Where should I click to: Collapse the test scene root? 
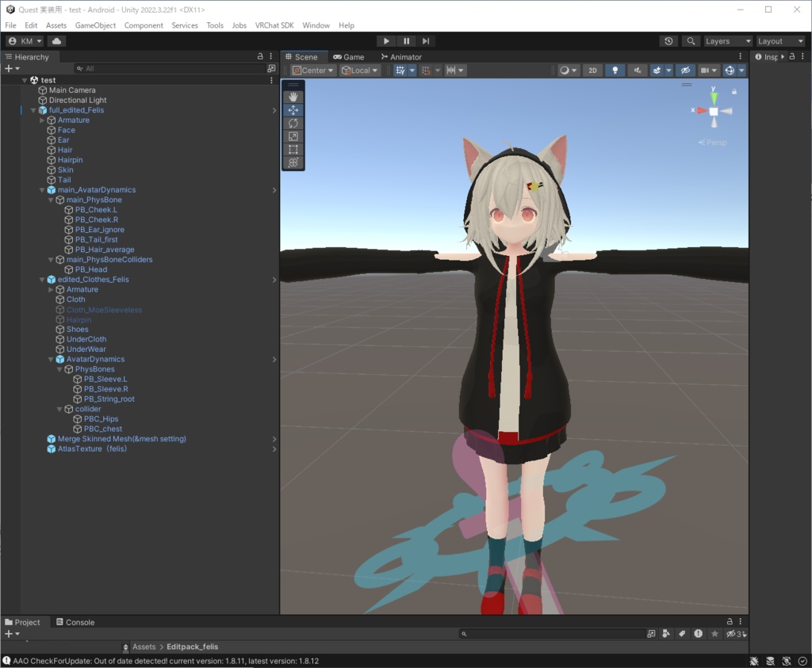tap(25, 80)
